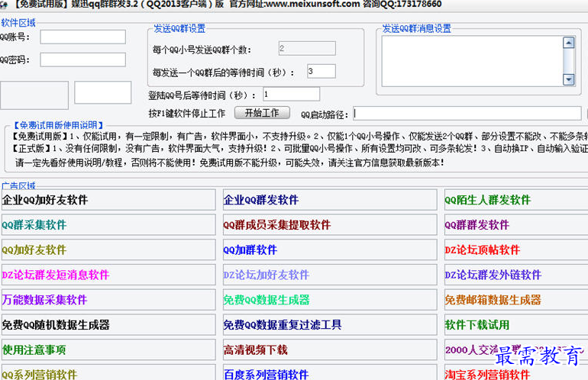Click the 每发送一个QQ群后的等待时间 field

click(x=321, y=71)
